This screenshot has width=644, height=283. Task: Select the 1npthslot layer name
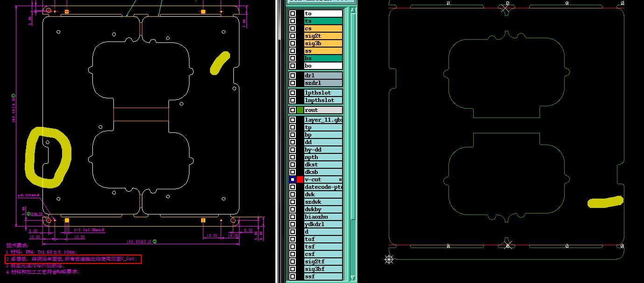[x=323, y=100]
